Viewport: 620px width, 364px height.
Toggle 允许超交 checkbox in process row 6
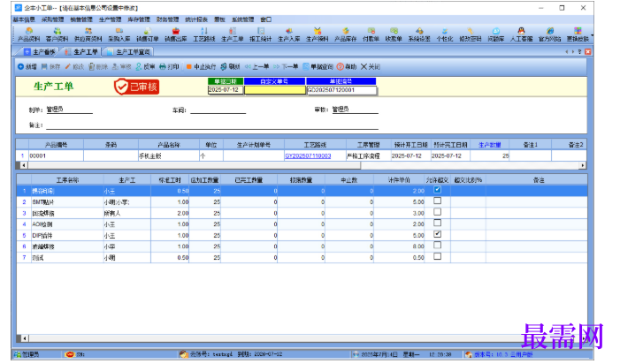coord(437,245)
